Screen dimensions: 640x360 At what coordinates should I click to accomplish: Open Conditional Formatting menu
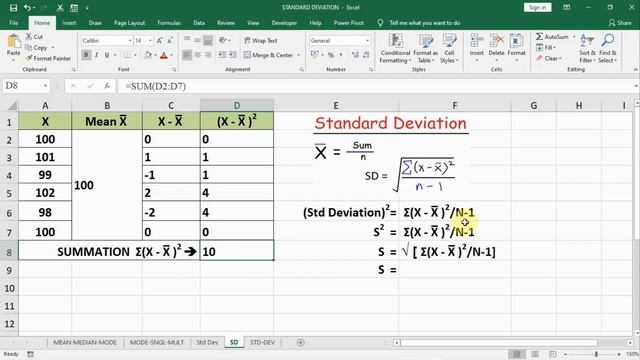click(395, 49)
